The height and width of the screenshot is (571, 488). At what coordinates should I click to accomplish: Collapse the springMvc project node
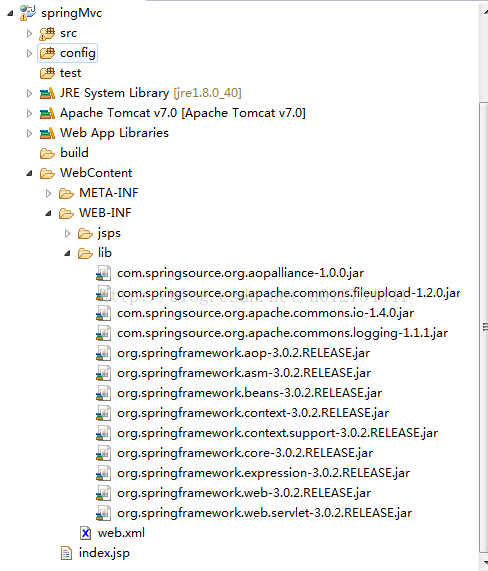tap(10, 14)
